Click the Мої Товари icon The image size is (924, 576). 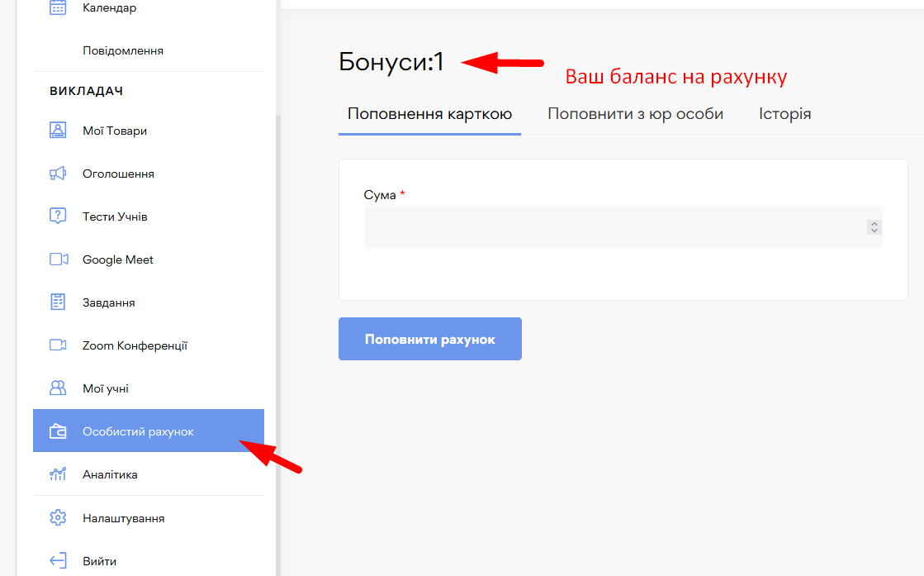click(x=58, y=131)
